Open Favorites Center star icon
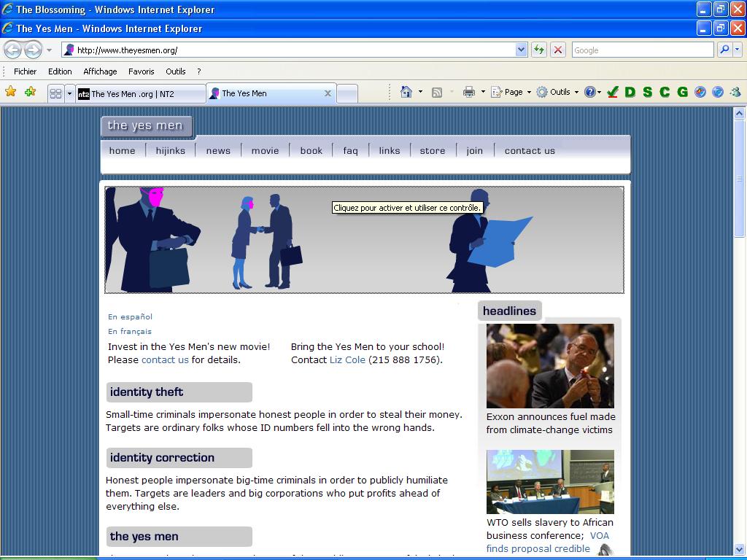The image size is (747, 560). pyautogui.click(x=11, y=91)
